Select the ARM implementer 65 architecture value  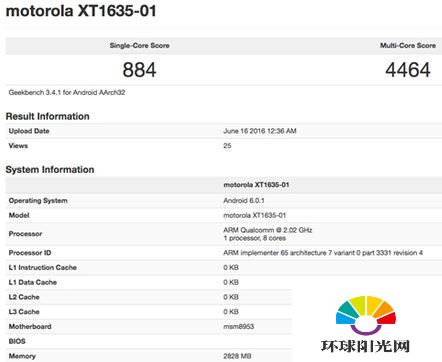pyautogui.click(x=323, y=253)
